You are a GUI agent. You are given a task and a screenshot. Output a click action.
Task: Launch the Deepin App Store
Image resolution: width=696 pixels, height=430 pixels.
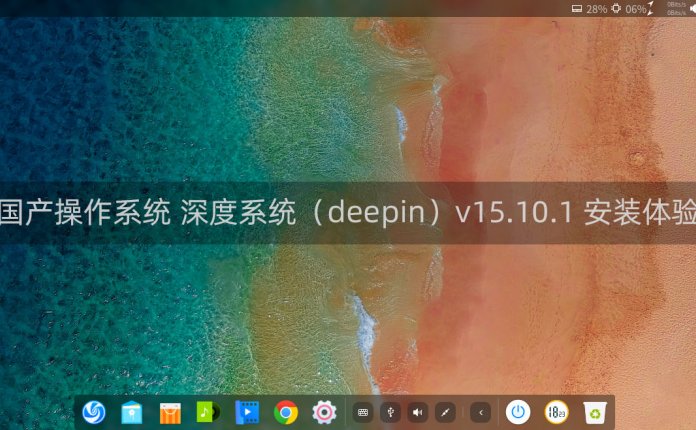pyautogui.click(x=170, y=413)
